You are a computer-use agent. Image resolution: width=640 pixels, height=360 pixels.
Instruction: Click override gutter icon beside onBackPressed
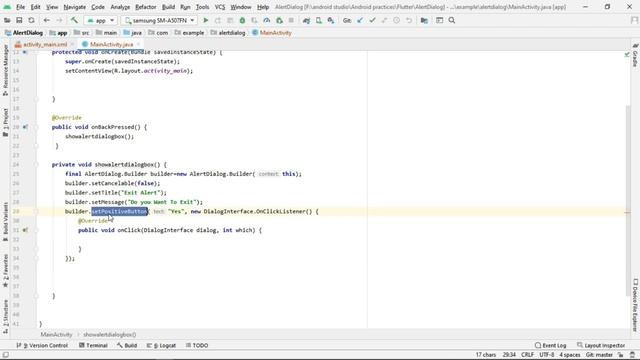(25, 127)
